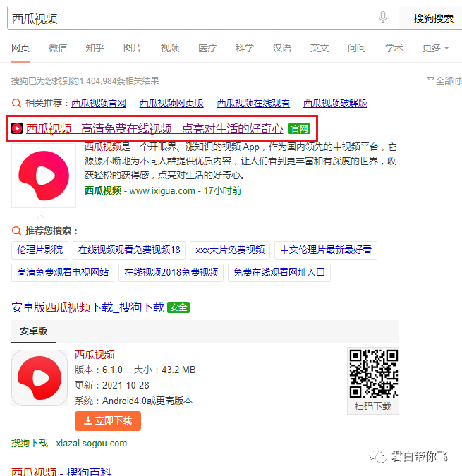
Task: Open the 英文 tab
Action: (319, 48)
